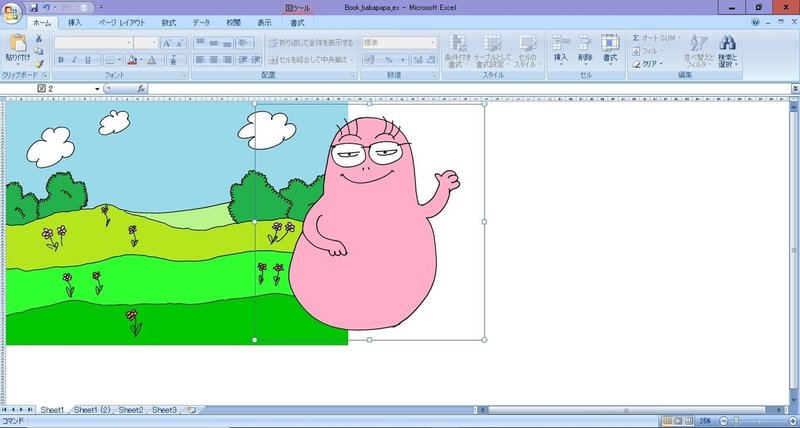
Task: Open the font name dropdown
Action: pyautogui.click(x=130, y=43)
